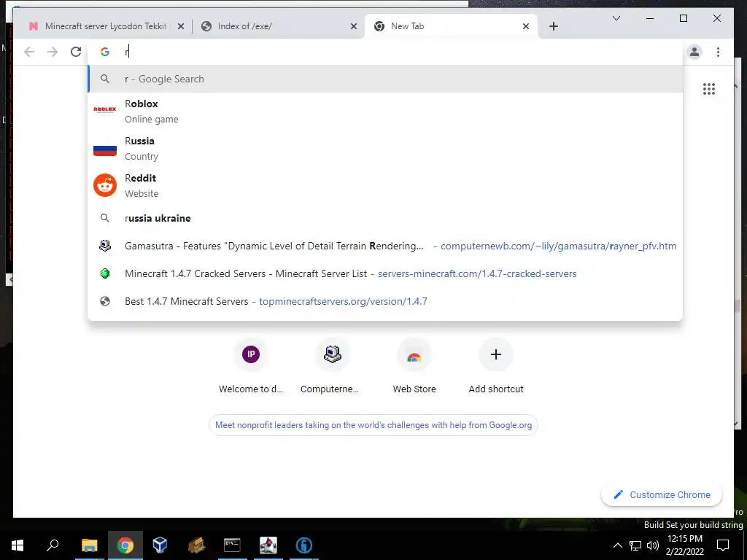Click the Customize Chrome button
747x560 pixels.
pos(662,495)
